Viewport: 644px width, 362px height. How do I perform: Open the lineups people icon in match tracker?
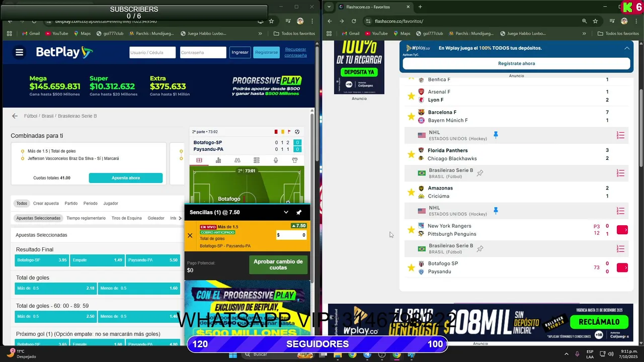coord(237,160)
